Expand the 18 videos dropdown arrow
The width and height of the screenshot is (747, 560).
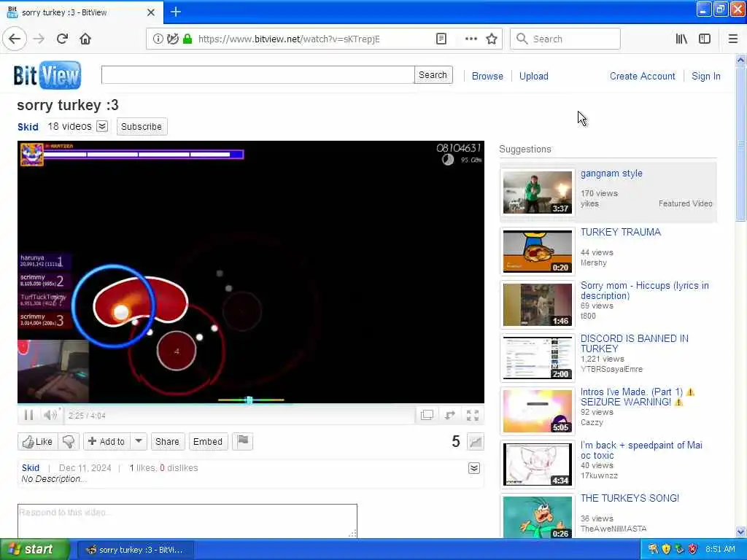[x=102, y=126]
